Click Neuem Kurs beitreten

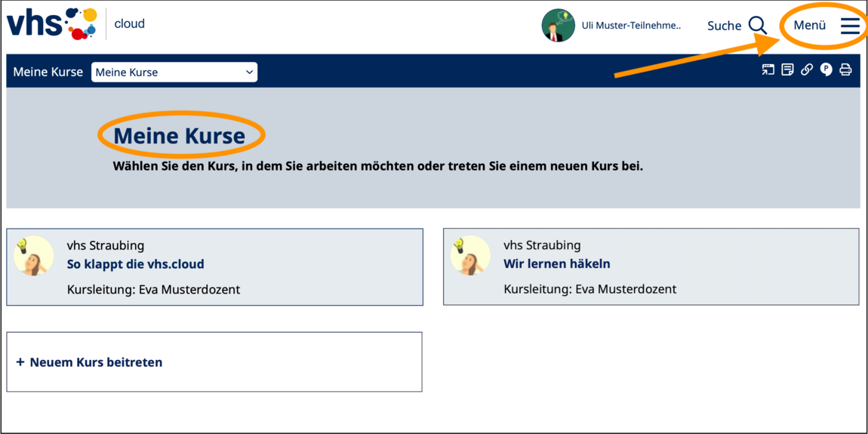(96, 362)
